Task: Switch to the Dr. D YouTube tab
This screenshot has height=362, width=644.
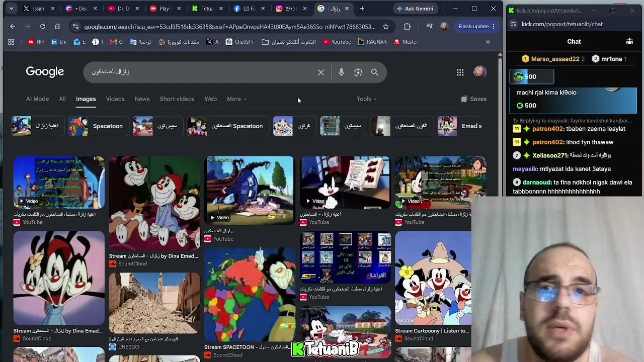Action: click(x=123, y=9)
